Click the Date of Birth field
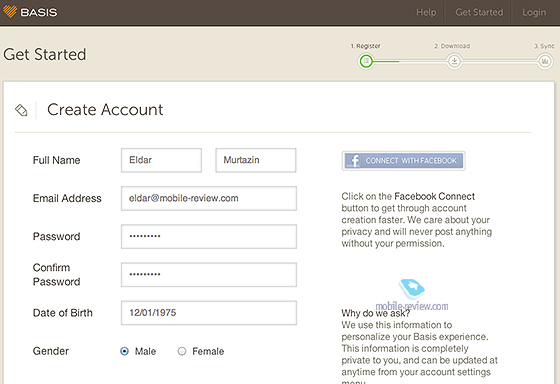Image resolution: width=560 pixels, height=384 pixels. click(209, 313)
